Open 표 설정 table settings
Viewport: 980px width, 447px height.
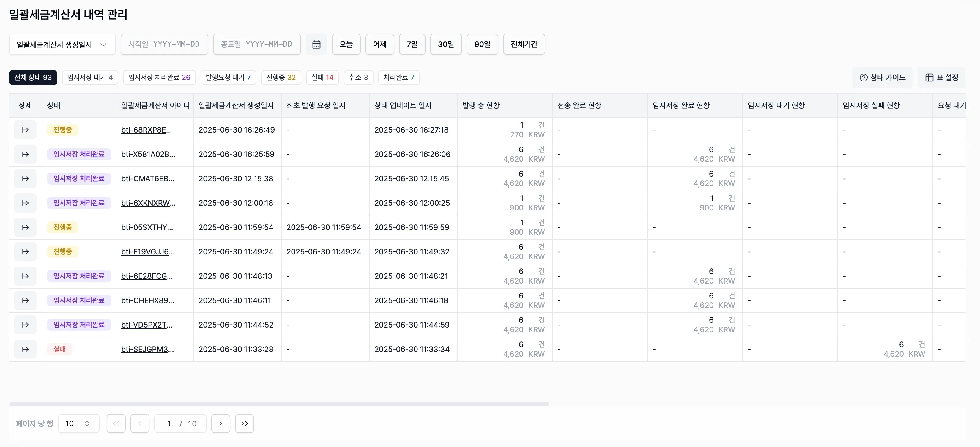coord(942,78)
